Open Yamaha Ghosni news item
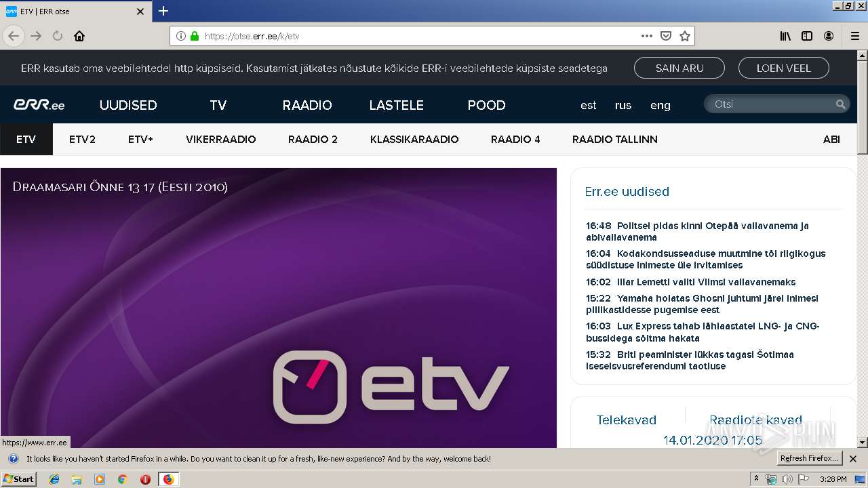The width and height of the screenshot is (868, 488). 702,304
